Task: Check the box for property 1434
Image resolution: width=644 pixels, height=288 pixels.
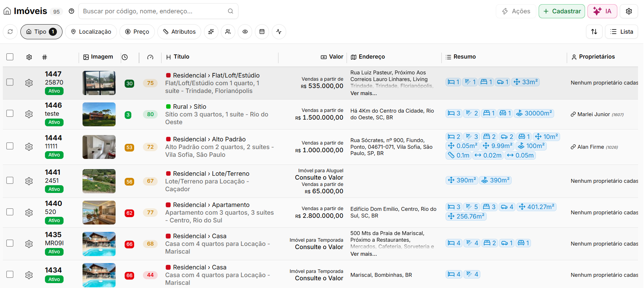Action: pyautogui.click(x=10, y=274)
